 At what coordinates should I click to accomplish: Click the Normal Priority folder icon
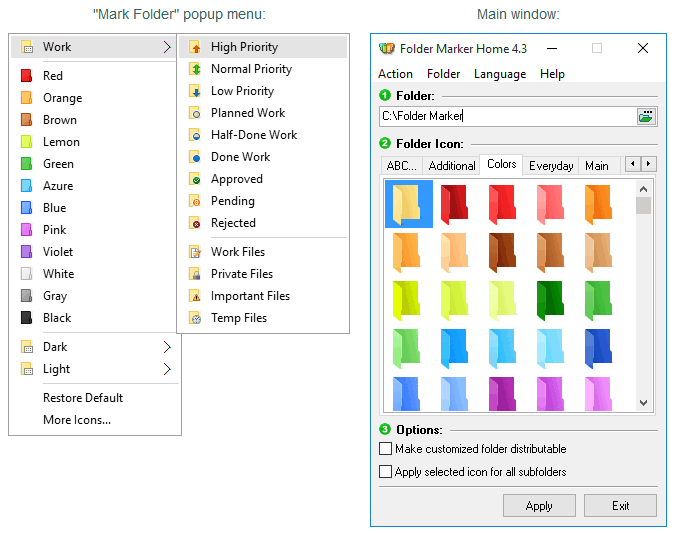(195, 69)
